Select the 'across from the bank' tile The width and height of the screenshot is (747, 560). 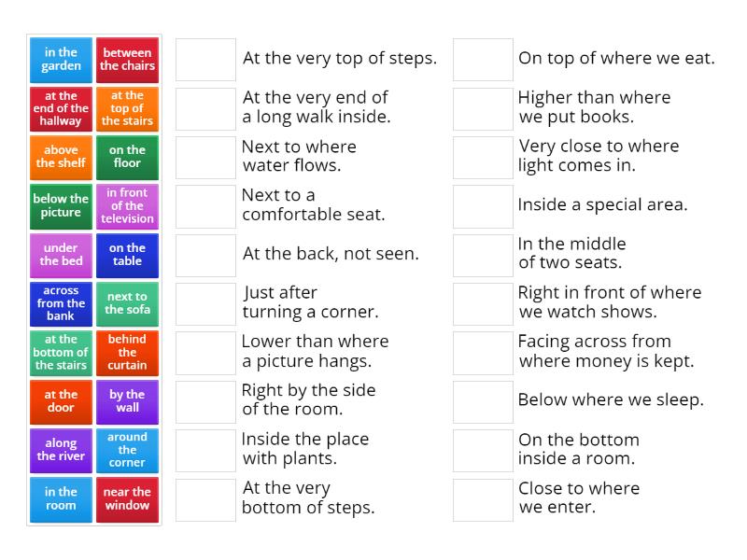[x=60, y=303]
